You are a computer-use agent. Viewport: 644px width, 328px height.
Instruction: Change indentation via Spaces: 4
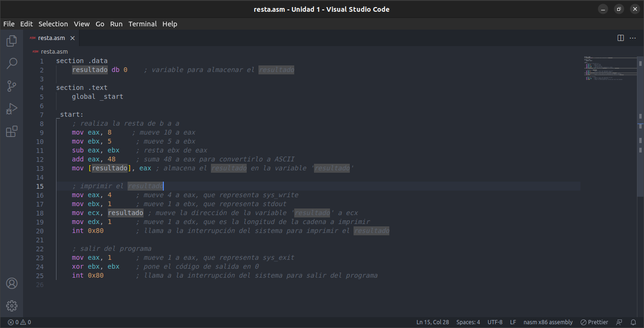[x=468, y=322]
